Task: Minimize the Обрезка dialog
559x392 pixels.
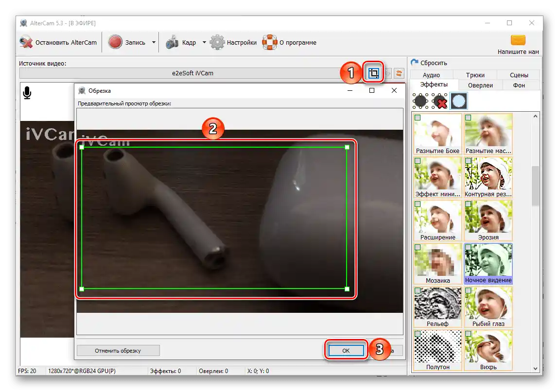Action: (349, 90)
